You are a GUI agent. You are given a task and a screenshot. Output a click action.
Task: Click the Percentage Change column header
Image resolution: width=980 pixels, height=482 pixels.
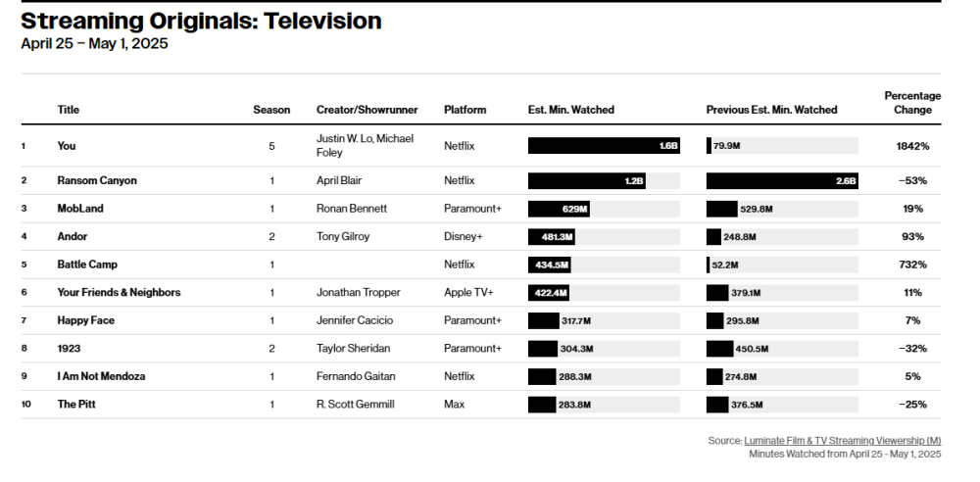coord(912,103)
